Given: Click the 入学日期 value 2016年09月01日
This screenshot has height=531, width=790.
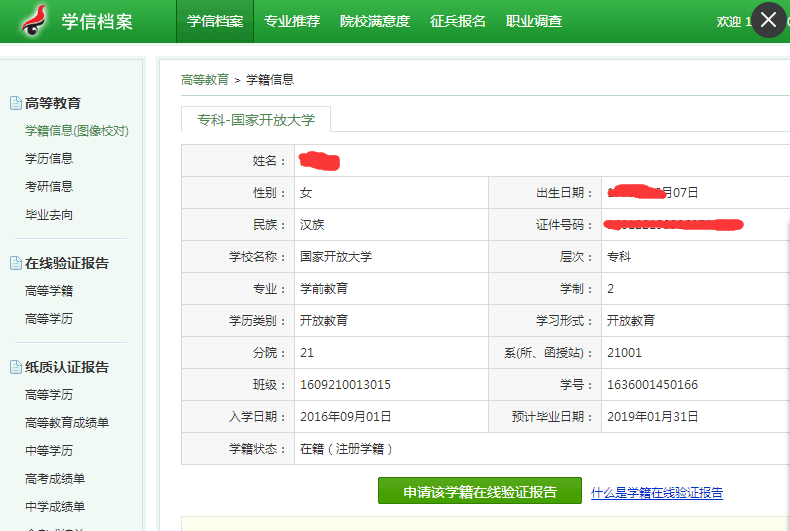Looking at the screenshot, I should point(345,417).
